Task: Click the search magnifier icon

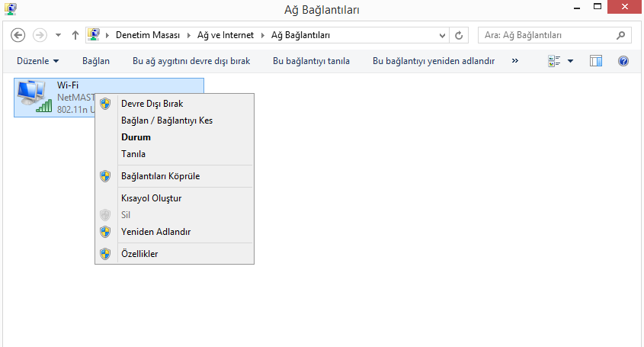Action: tap(622, 35)
